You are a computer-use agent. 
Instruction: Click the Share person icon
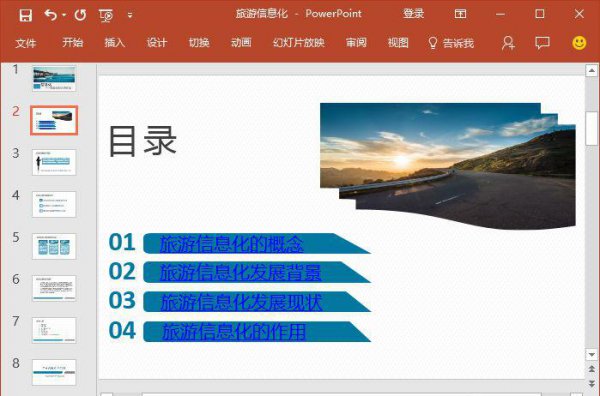pos(508,43)
